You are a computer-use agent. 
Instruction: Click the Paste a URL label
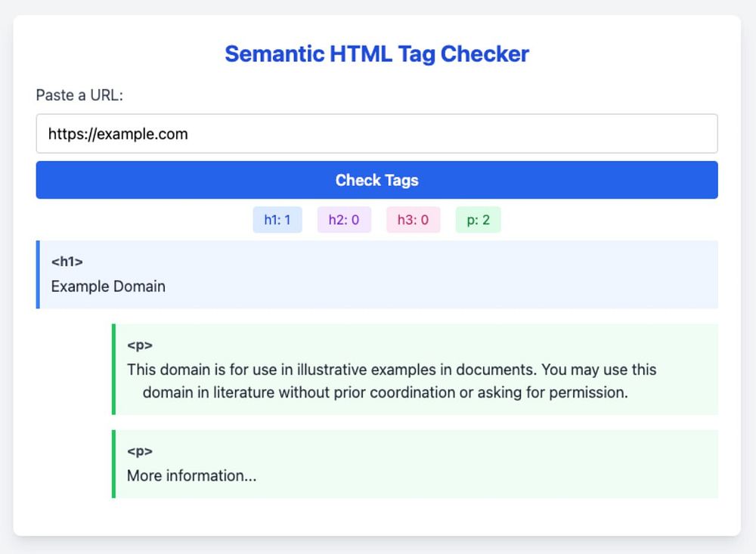[x=79, y=95]
